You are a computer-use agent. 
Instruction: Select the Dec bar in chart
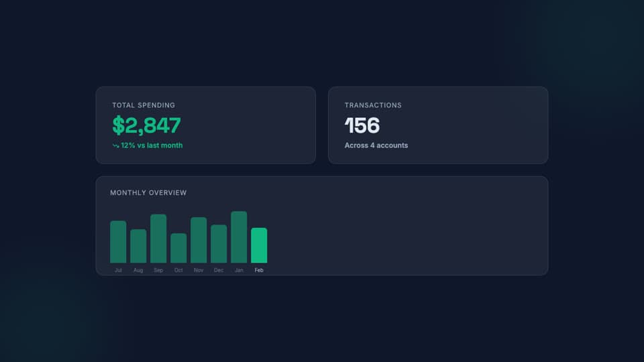(x=219, y=243)
